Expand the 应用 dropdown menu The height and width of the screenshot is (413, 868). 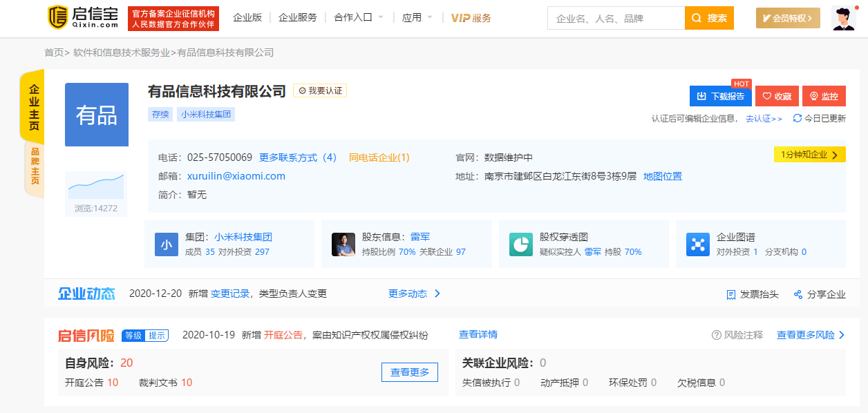[x=417, y=18]
